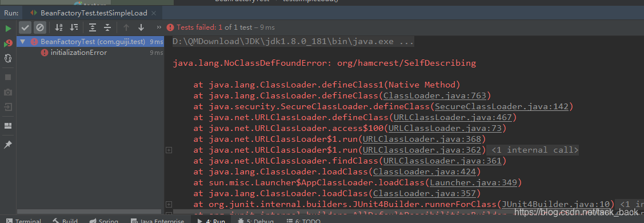Screen dimensions: 644x223
Task: Rerun failed tests icon
Action: (x=8, y=43)
